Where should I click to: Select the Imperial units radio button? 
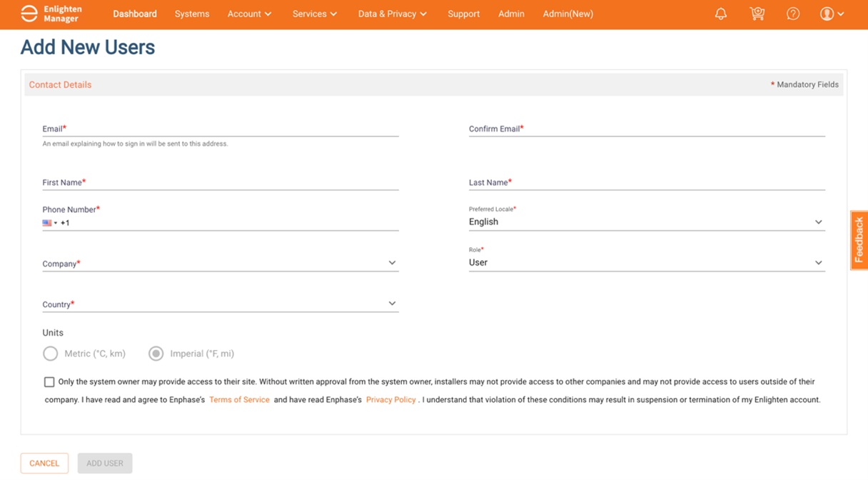point(156,354)
